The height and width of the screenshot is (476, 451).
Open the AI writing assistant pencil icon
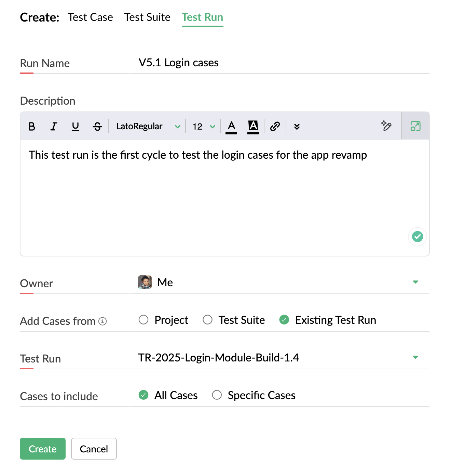tap(386, 126)
